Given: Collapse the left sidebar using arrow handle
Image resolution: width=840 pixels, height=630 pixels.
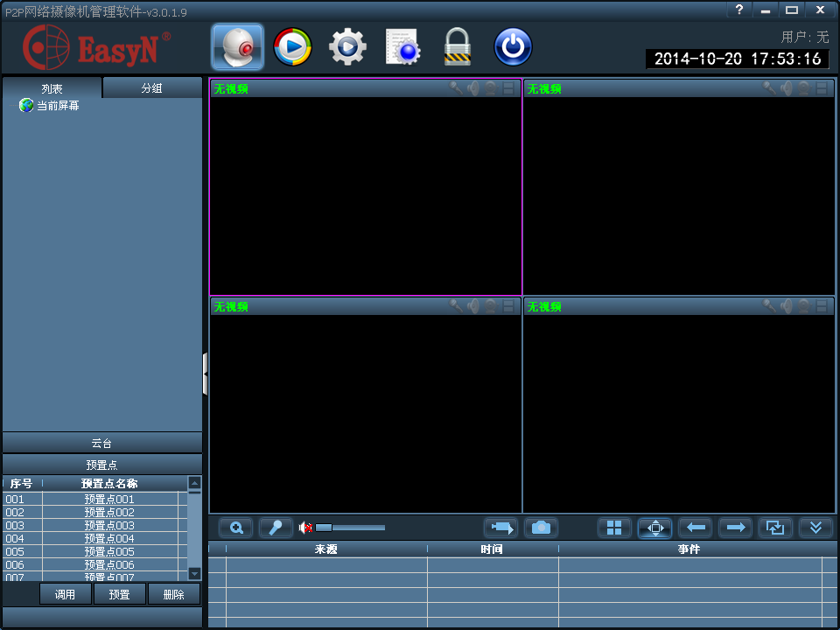Looking at the screenshot, I should pyautogui.click(x=205, y=374).
